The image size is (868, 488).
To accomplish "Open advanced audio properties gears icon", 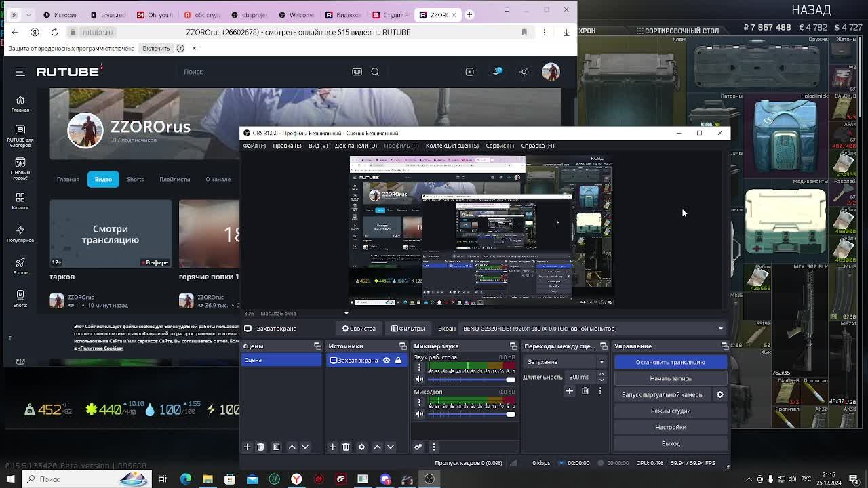I will (x=418, y=447).
